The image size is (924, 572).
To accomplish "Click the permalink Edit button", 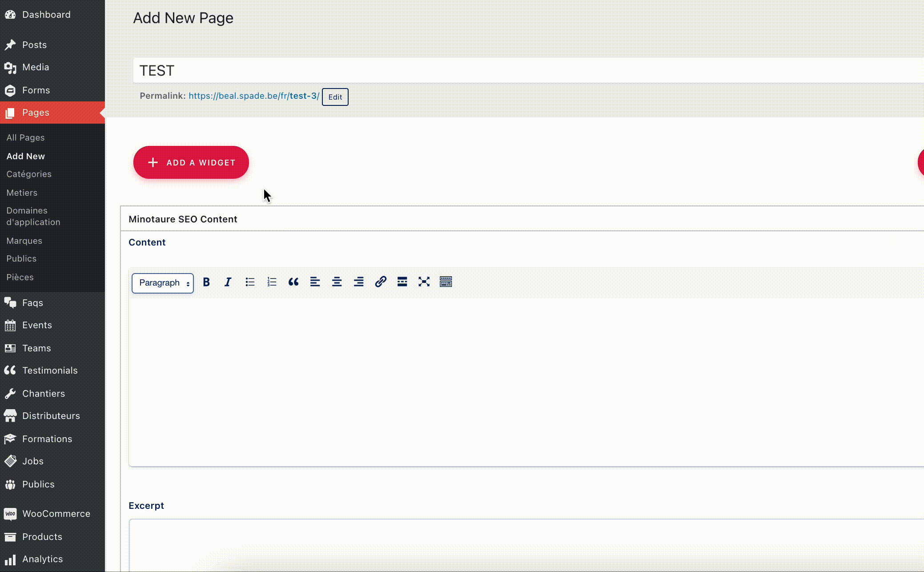I will point(335,97).
